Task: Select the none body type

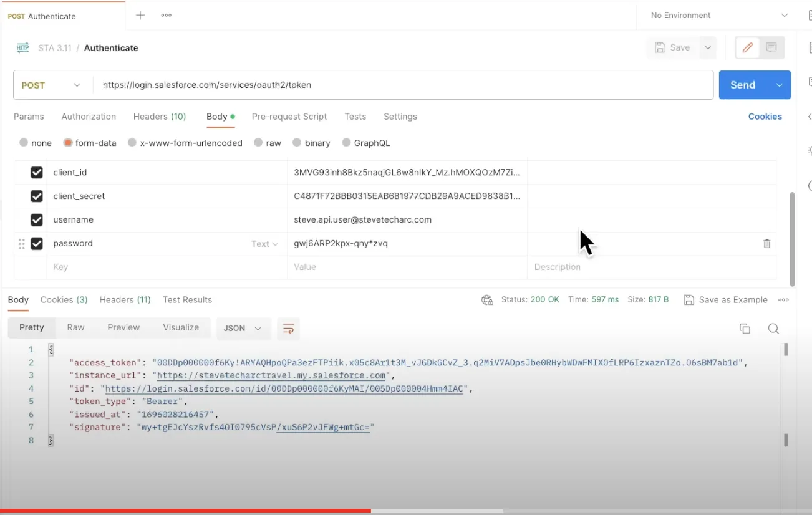Action: pos(36,143)
